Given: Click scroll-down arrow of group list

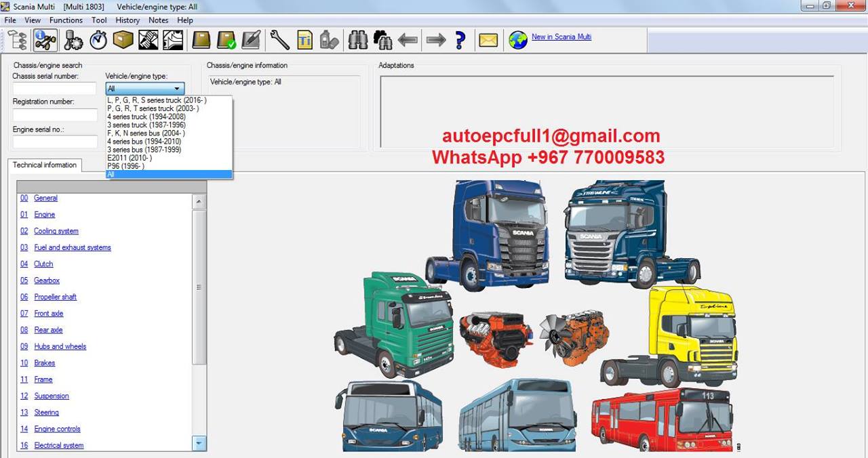Looking at the screenshot, I should tap(199, 444).
